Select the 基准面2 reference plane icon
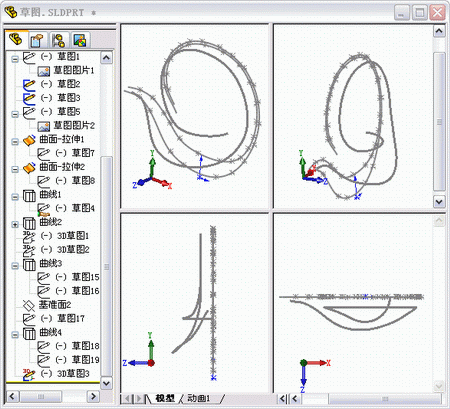 [x=29, y=305]
